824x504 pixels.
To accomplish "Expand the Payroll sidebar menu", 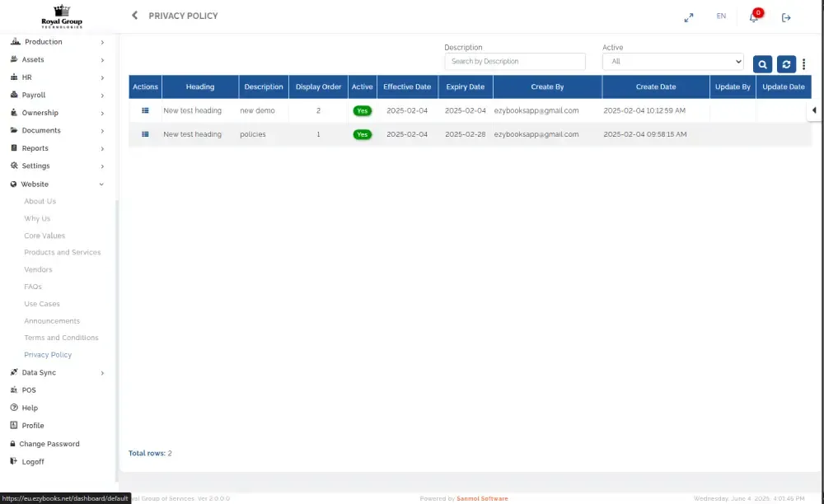I will [x=56, y=95].
